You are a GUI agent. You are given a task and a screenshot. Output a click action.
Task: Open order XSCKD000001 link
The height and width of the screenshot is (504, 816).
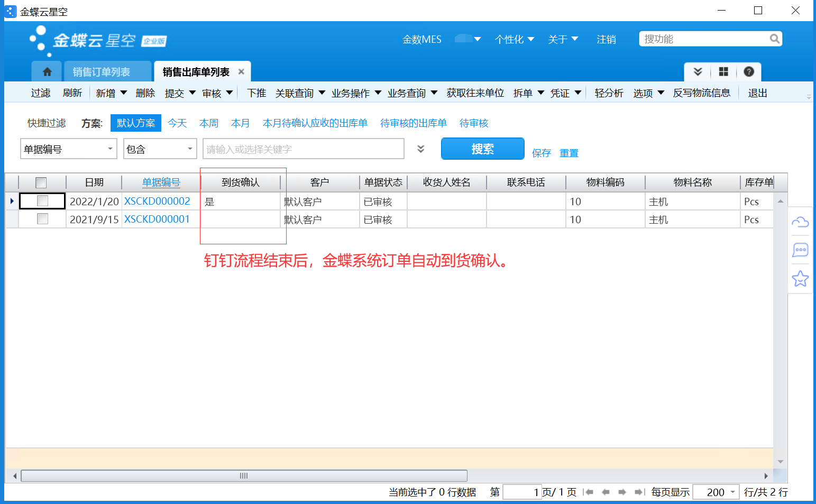click(x=157, y=219)
